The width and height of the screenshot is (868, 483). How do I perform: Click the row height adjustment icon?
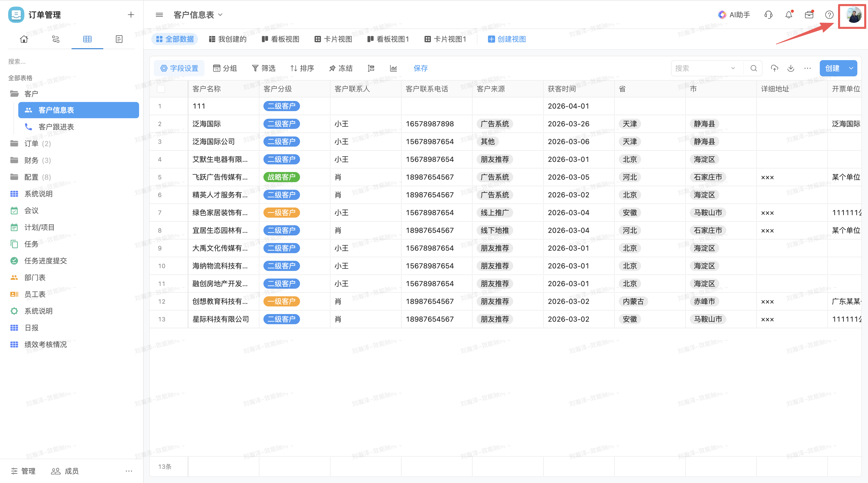click(x=371, y=68)
